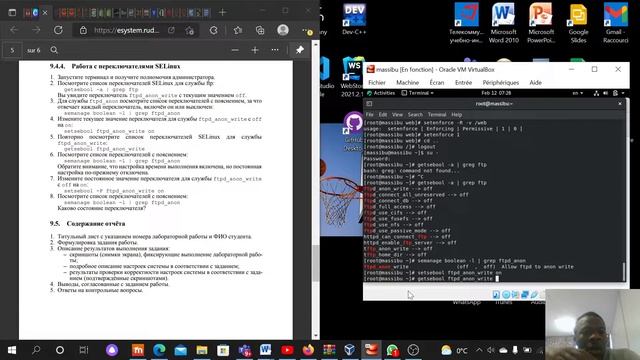
Task: Open the GNOME system status menu
Action: 609,93
